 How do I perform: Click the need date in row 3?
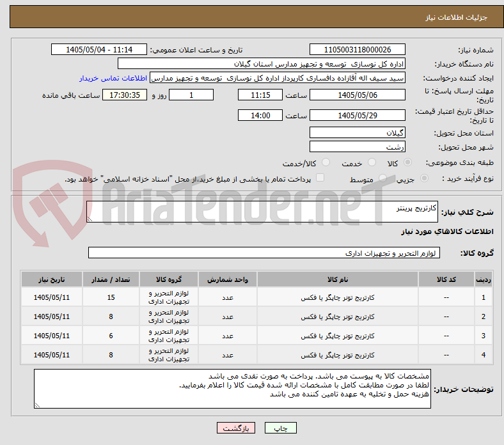click(52, 336)
